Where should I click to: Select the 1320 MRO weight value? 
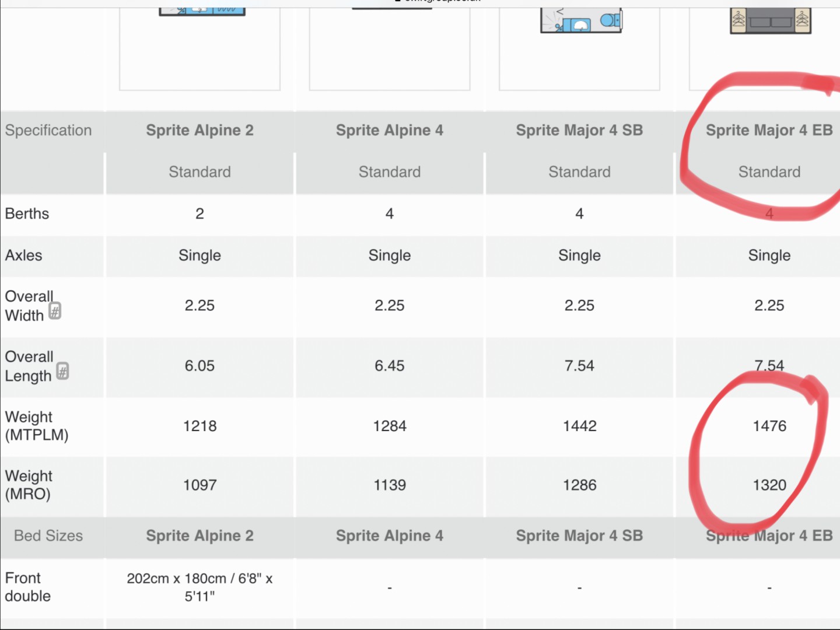[769, 485]
